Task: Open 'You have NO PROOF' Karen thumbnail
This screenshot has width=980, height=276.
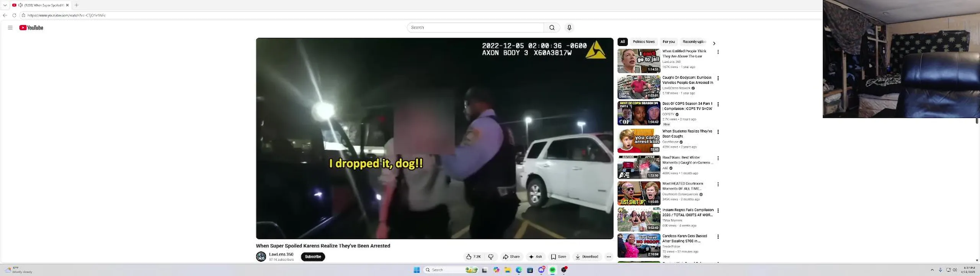Action: (x=639, y=246)
